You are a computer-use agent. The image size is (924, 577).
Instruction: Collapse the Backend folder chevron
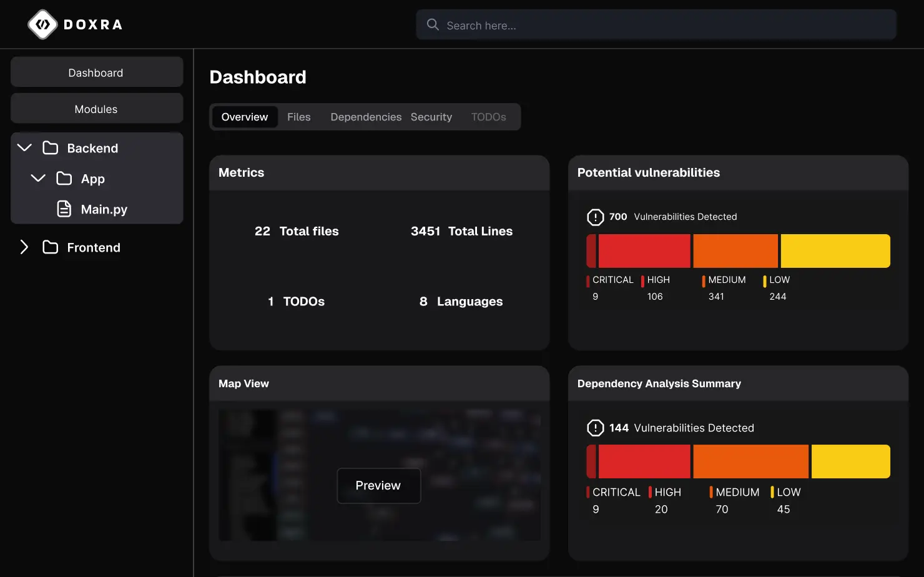tap(24, 148)
